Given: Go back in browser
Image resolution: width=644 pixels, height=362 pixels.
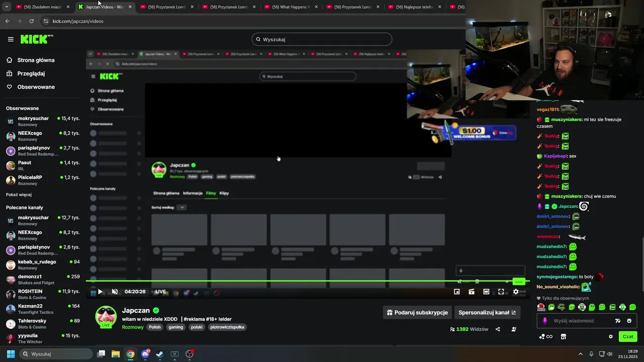Looking at the screenshot, I should point(7,21).
